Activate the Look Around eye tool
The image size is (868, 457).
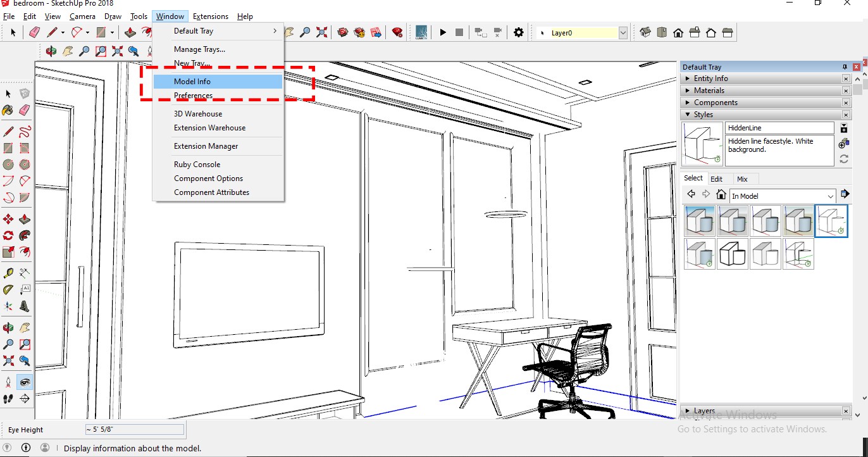(x=25, y=382)
